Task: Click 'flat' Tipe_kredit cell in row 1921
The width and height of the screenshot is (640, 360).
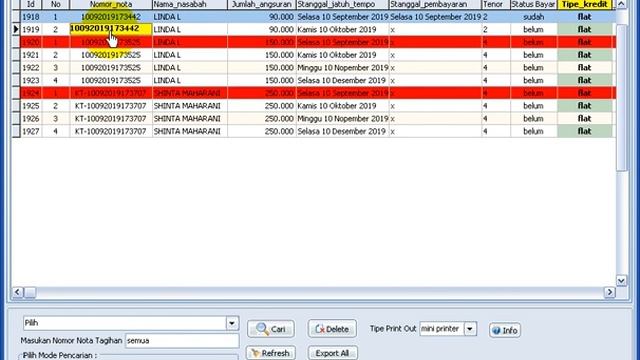Action: click(584, 55)
